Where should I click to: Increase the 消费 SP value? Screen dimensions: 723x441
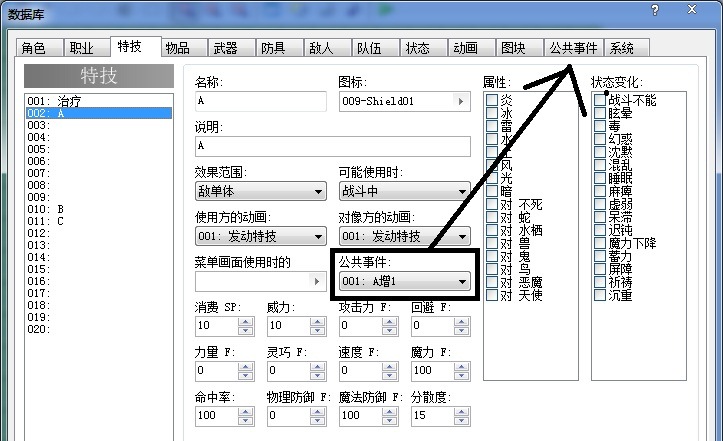pyautogui.click(x=246, y=322)
